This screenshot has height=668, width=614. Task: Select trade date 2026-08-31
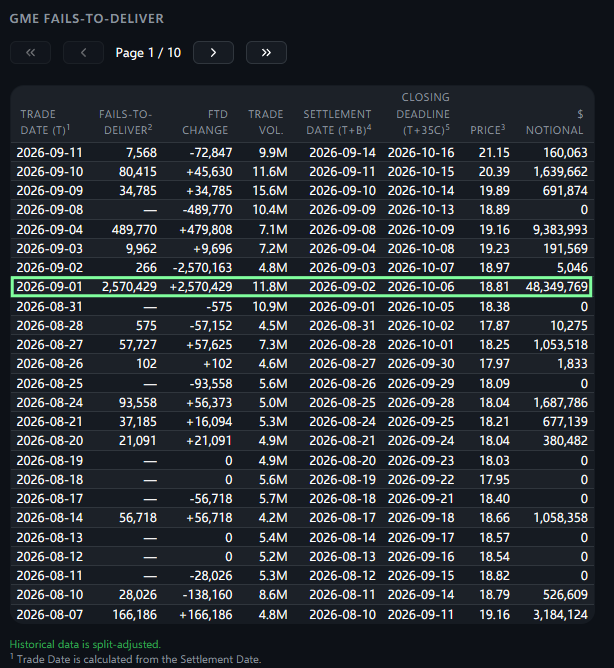pyautogui.click(x=49, y=307)
